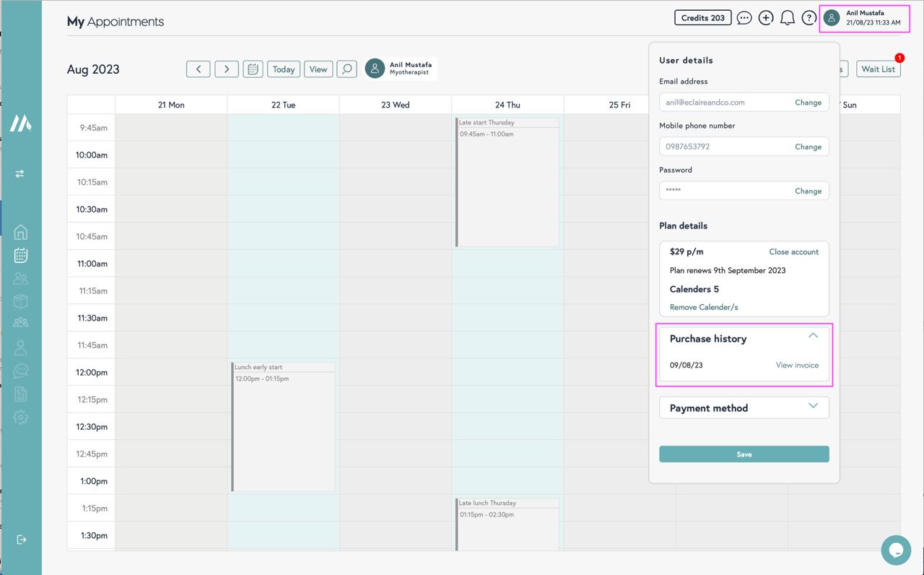
Task: Collapse the Purchase history section
Action: tap(813, 336)
